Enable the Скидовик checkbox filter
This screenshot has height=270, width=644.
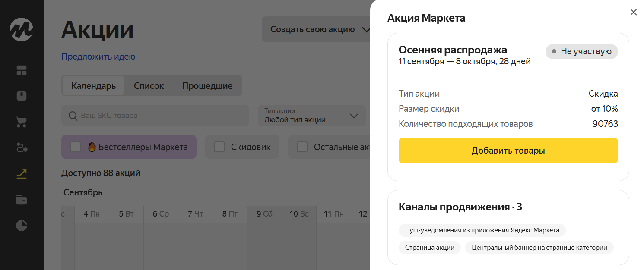tap(219, 147)
